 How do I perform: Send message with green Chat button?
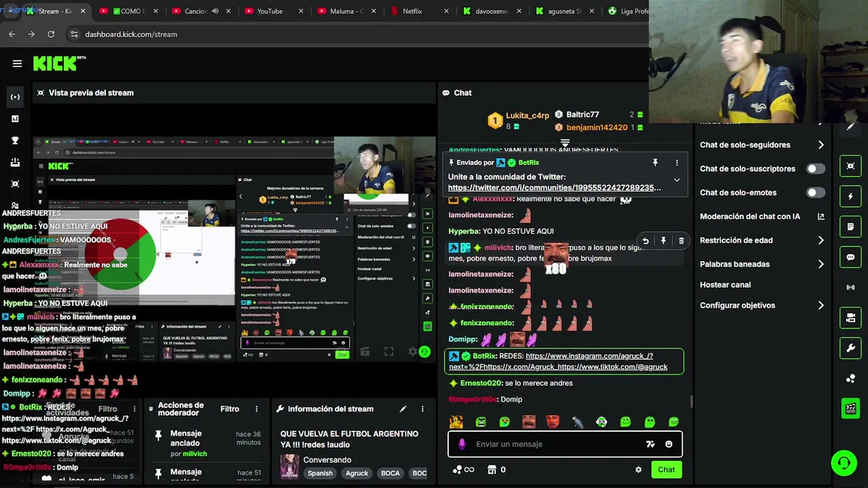point(666,470)
